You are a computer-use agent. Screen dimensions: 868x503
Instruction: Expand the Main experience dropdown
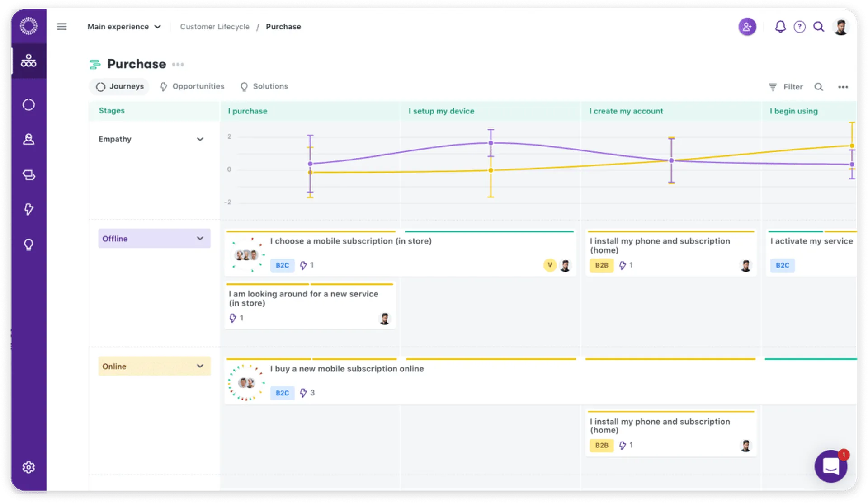point(124,27)
